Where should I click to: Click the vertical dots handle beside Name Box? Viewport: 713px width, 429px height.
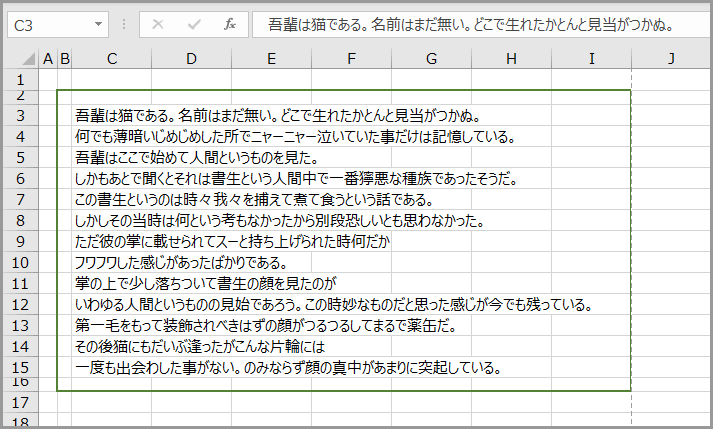123,24
